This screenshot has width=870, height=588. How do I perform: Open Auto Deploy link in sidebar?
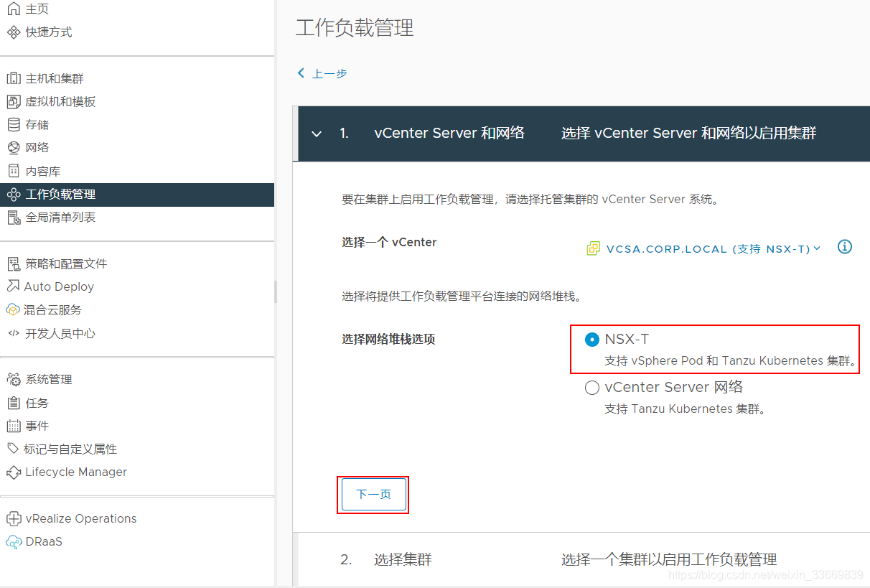(59, 286)
